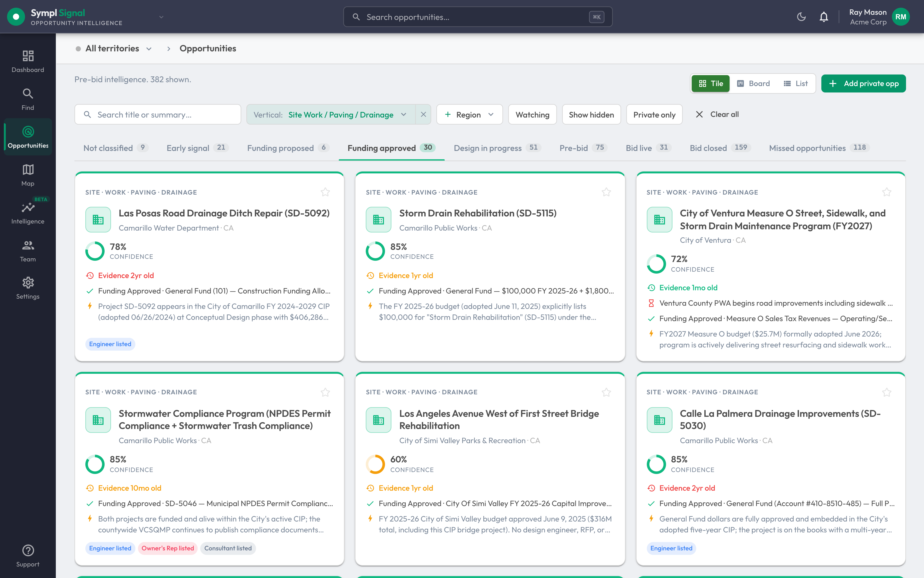The width and height of the screenshot is (924, 578).
Task: Click building icon on Las Posas Road card
Action: (98, 219)
